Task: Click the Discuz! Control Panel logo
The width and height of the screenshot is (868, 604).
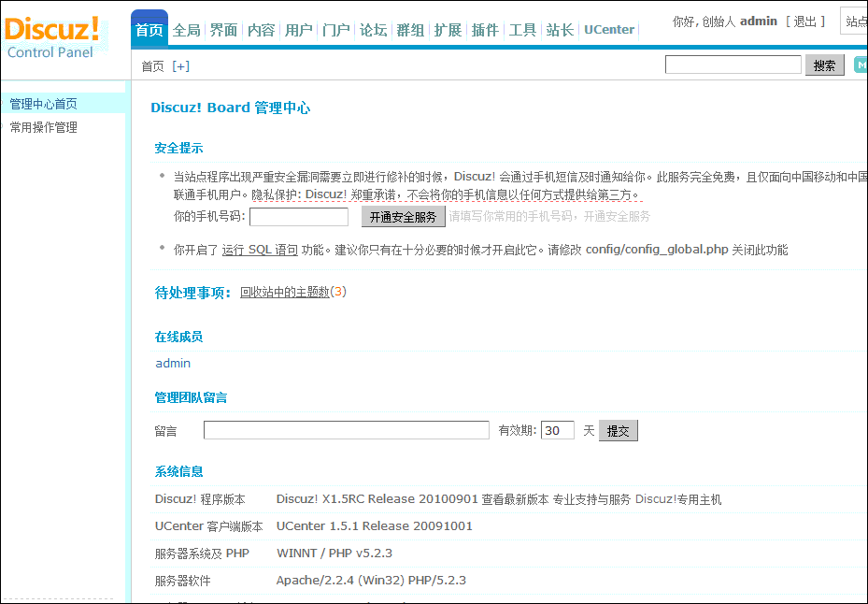Action: tap(52, 36)
